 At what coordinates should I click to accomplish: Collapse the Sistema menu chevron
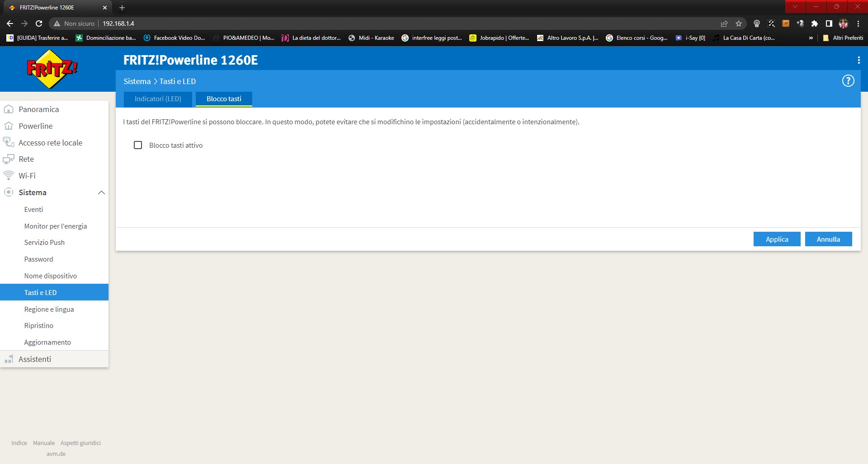[101, 192]
